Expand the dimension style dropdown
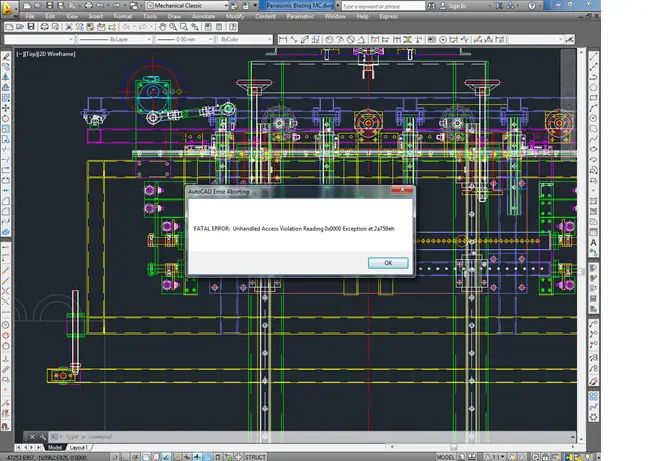This screenshot has height=461, width=650. (561, 39)
